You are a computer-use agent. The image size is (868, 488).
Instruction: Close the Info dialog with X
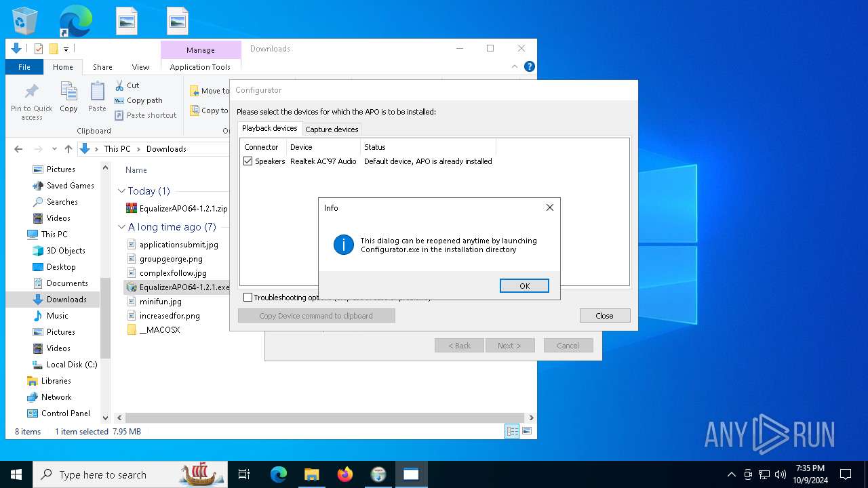click(x=550, y=208)
